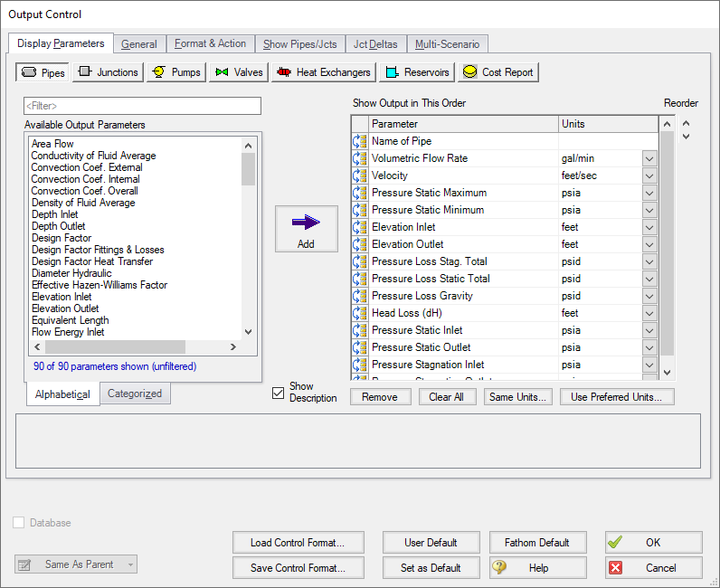Screen dimensions: 720x588
Task: Click the reorder icon beside Velocity row
Action: coord(359,175)
